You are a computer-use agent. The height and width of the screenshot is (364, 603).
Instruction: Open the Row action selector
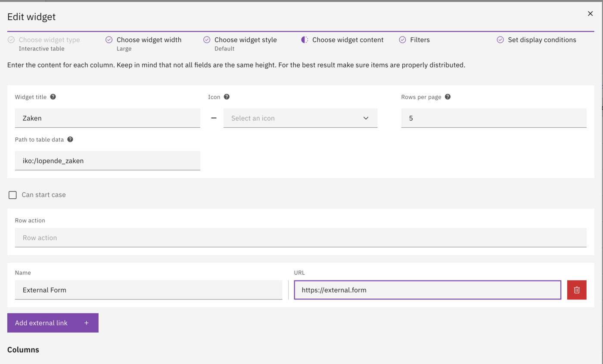point(301,237)
